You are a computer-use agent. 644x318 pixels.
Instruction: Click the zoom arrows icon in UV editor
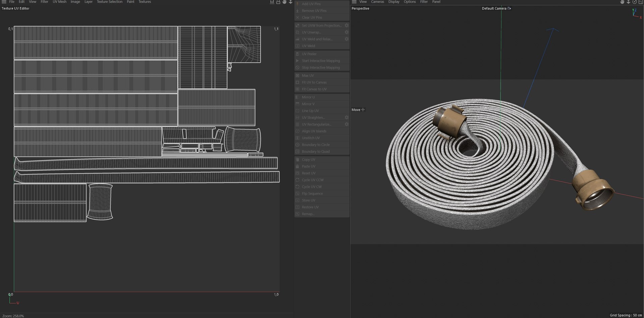pyautogui.click(x=290, y=2)
